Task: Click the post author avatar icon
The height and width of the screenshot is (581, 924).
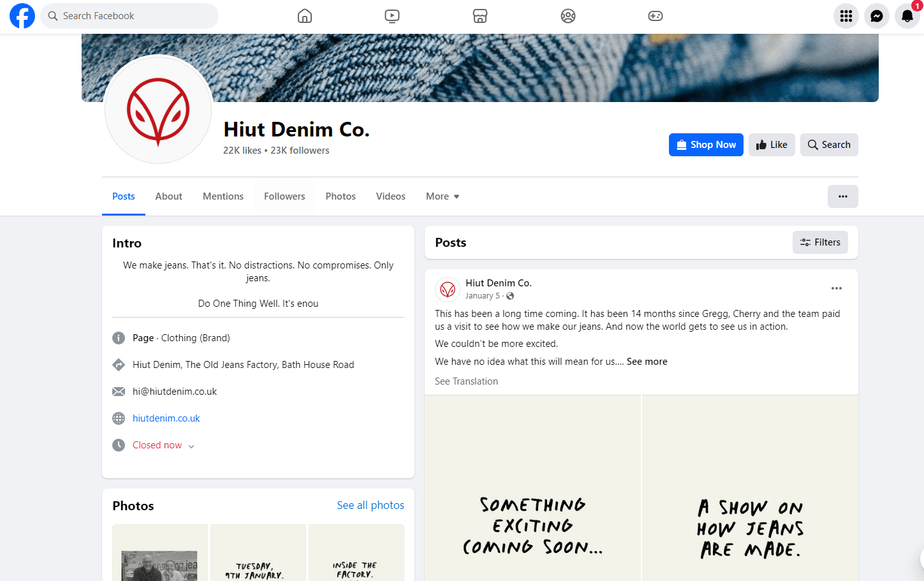Action: click(448, 290)
